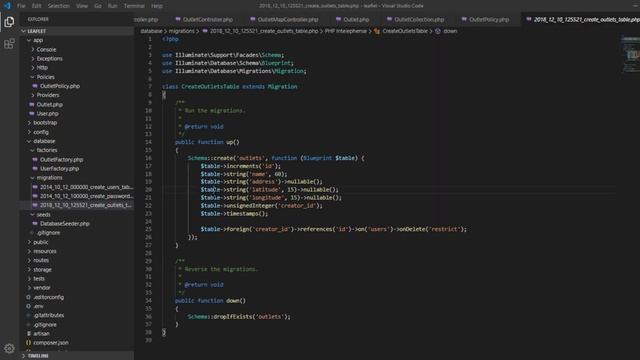Click the .editorconfig gear icon

click(29, 297)
